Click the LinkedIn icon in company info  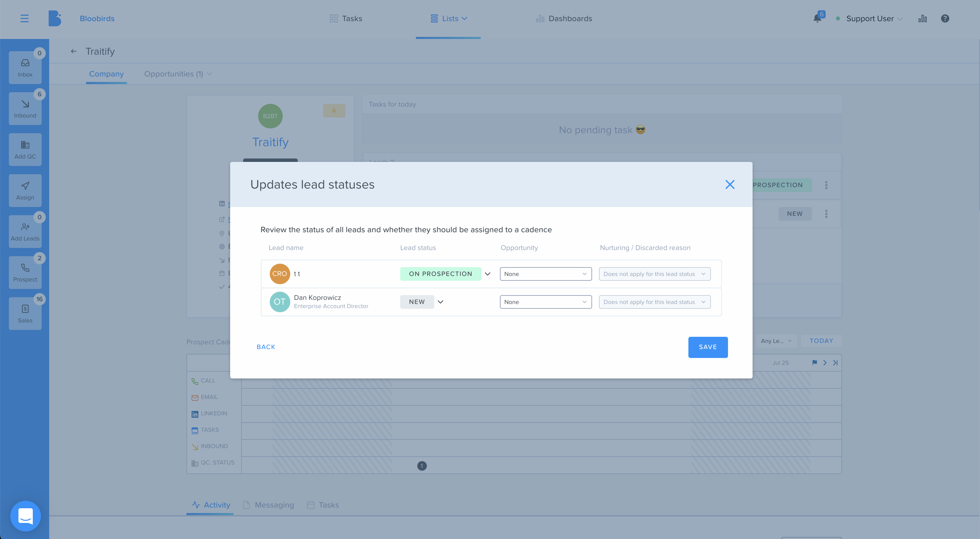click(x=222, y=204)
